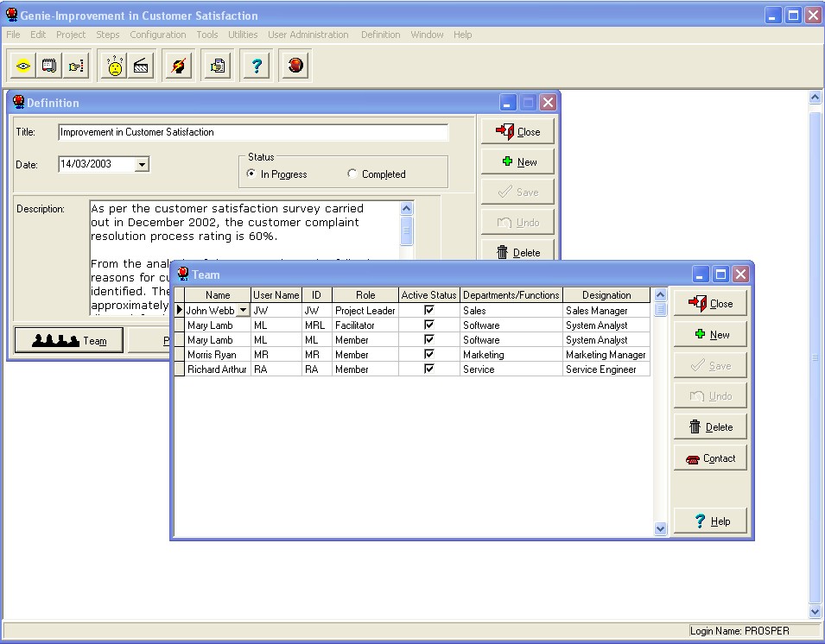
Task: Click the Departments/Functions column header
Action: (x=511, y=295)
